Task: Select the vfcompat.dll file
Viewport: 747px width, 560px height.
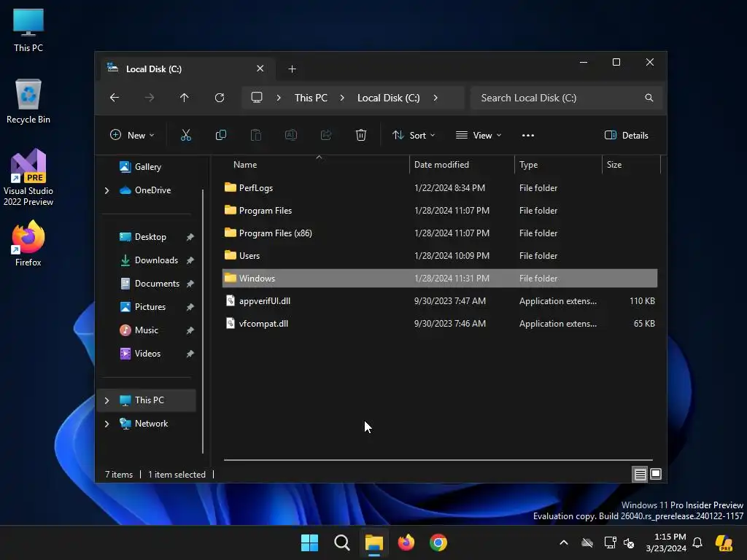Action: [440, 324]
